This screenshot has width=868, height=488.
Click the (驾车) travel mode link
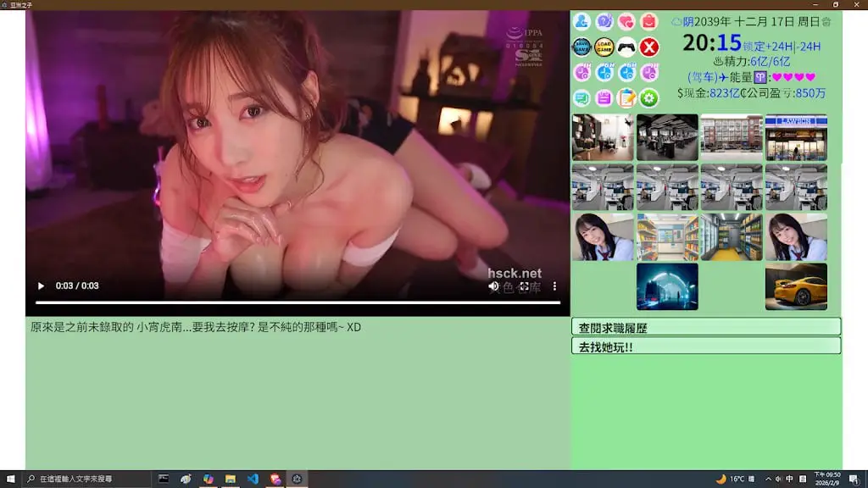click(x=703, y=77)
